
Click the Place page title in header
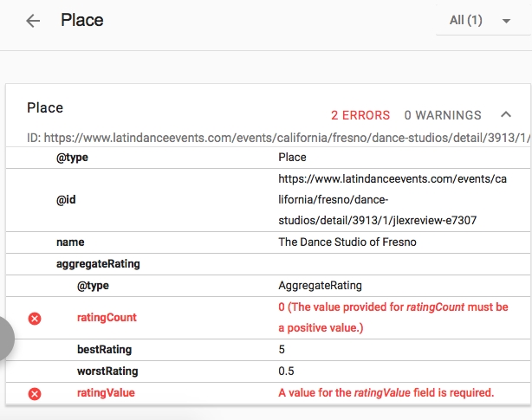pyautogui.click(x=82, y=21)
